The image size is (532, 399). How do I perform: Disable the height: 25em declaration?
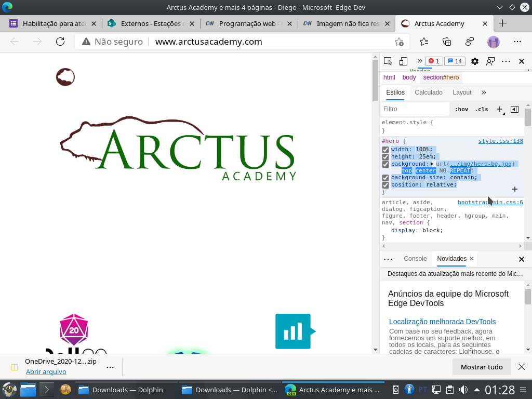(x=385, y=157)
